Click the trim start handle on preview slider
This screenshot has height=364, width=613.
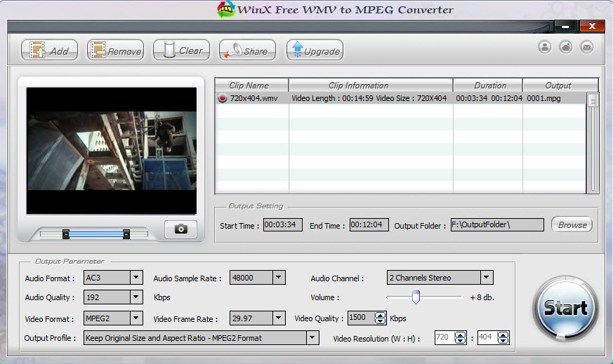pyautogui.click(x=66, y=234)
